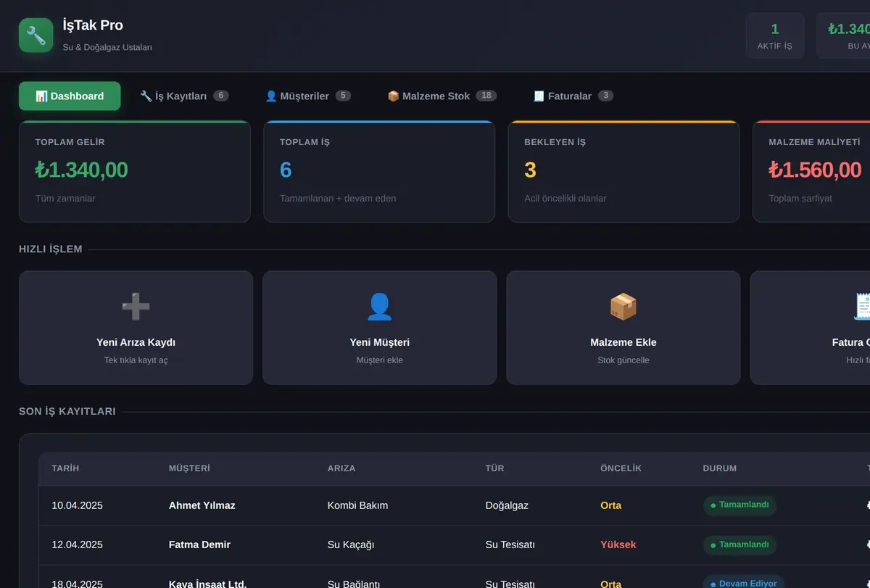The height and width of the screenshot is (588, 870).
Task: Click the person icon for Yeni Müşteri
Action: 380,307
